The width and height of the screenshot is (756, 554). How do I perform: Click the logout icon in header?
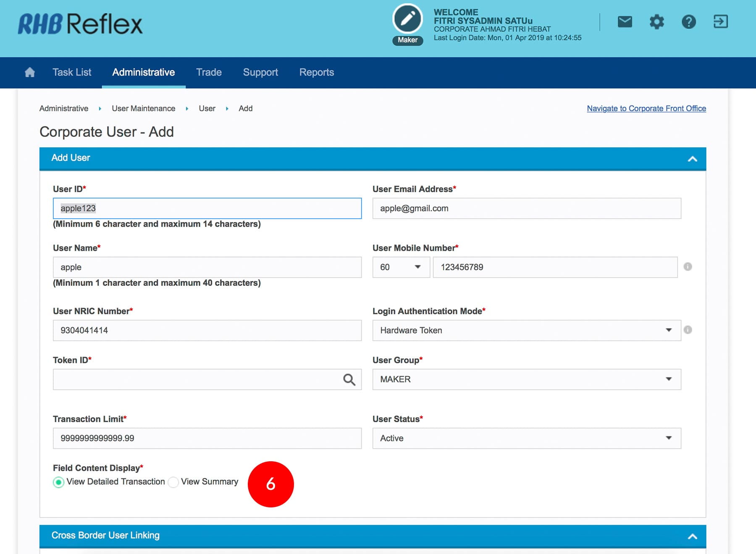pos(720,22)
